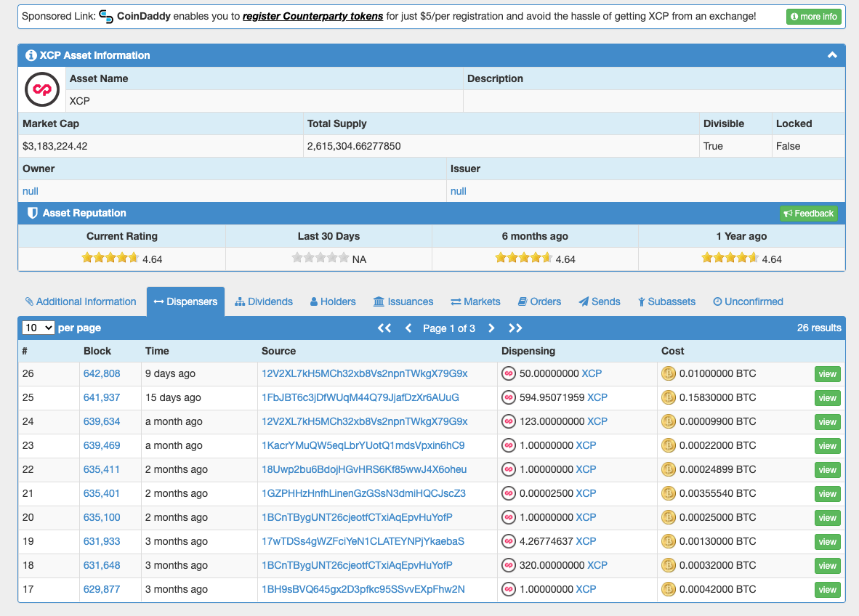Viewport: 859px width, 616px height.
Task: Click the XCP asset logo image
Action: (x=41, y=89)
